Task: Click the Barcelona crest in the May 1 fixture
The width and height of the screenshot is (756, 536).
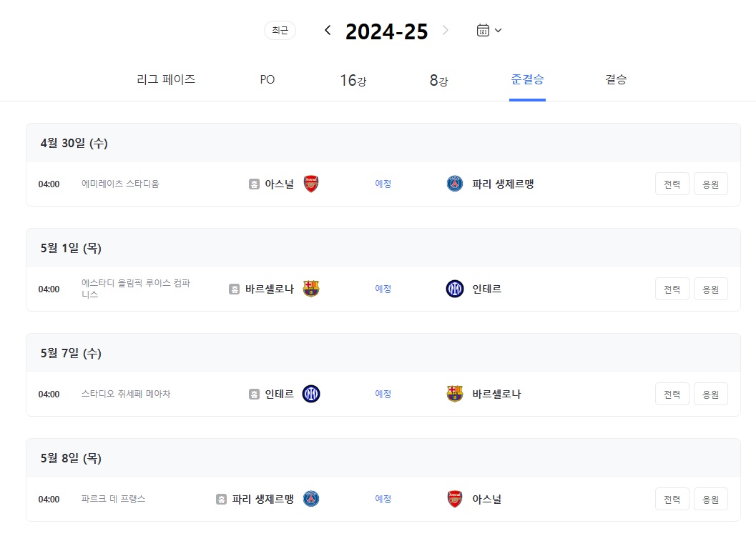Action: point(310,289)
